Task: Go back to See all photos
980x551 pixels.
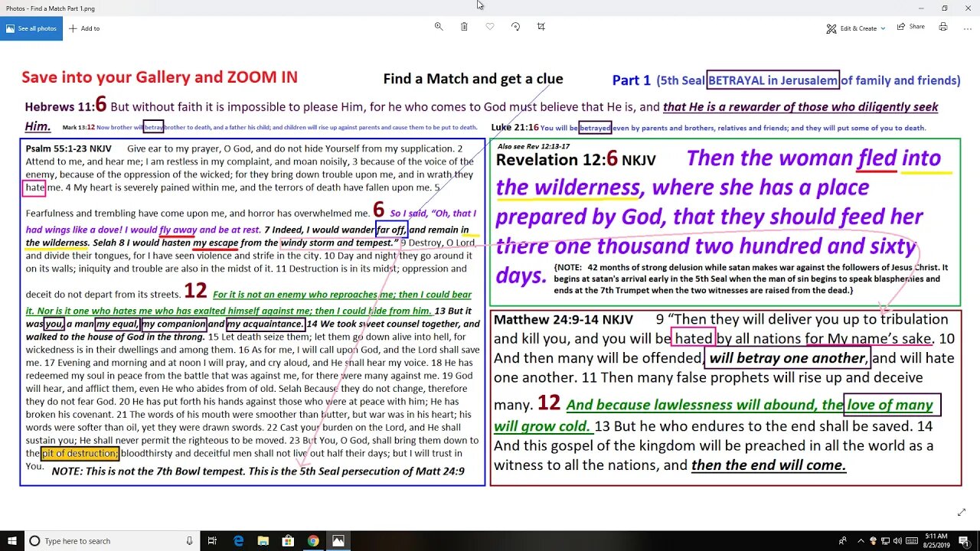Action: pos(31,28)
